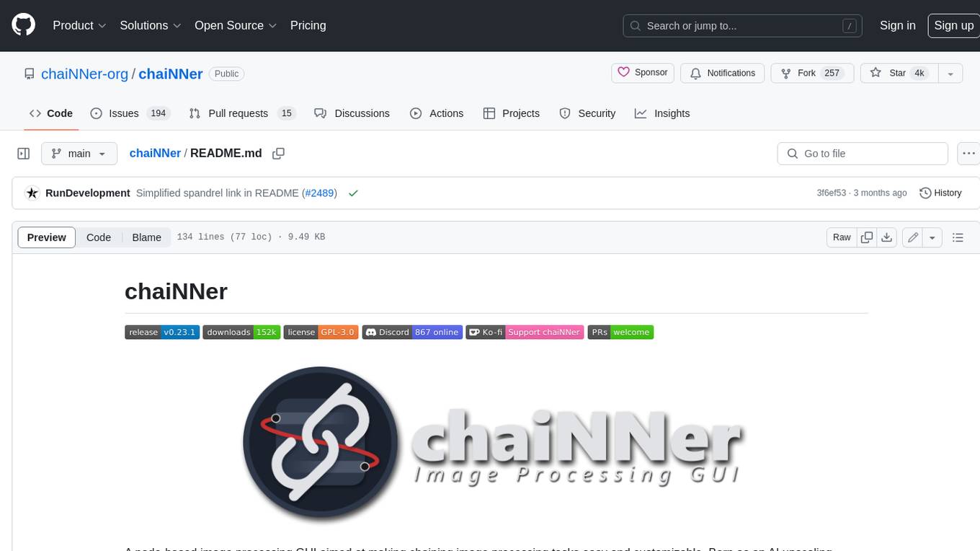
Task: Open the document outline list
Action: pyautogui.click(x=958, y=237)
